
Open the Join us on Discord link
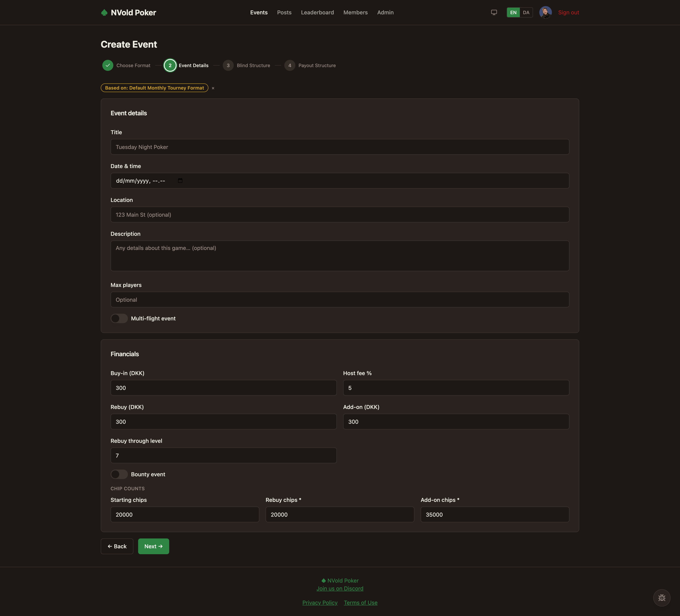point(340,588)
